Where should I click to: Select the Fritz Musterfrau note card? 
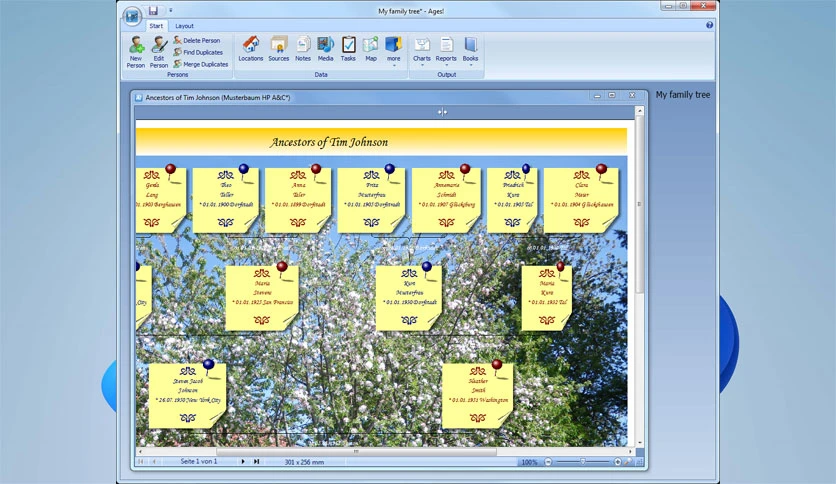(x=371, y=200)
